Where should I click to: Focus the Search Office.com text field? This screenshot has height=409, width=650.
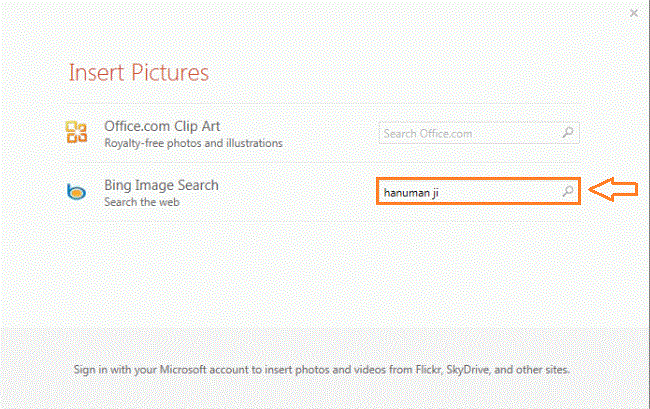[468, 133]
